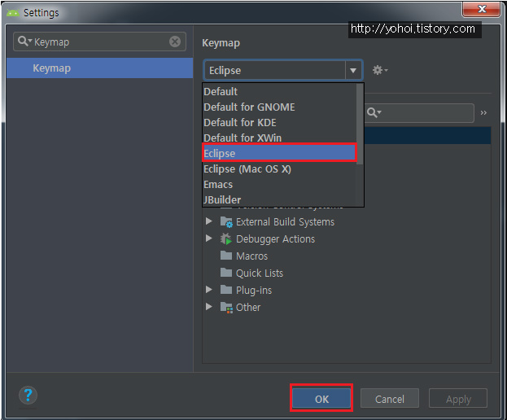The image size is (507, 420).
Task: Pick Default for XWin keymap
Action: (279, 138)
